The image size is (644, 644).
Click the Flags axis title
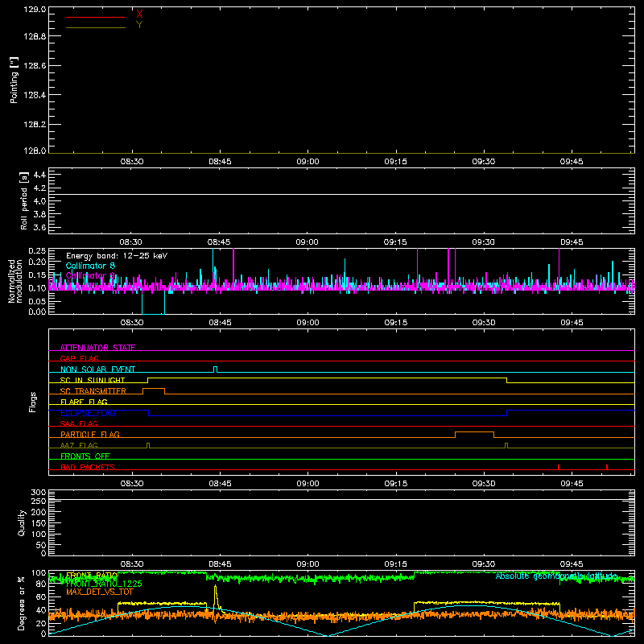[32, 402]
